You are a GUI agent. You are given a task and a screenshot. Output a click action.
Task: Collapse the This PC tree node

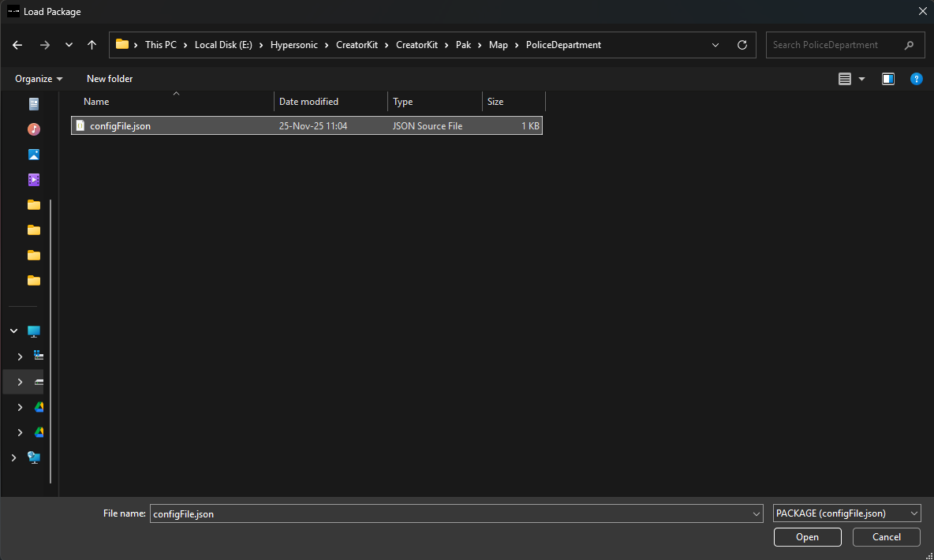tap(14, 331)
